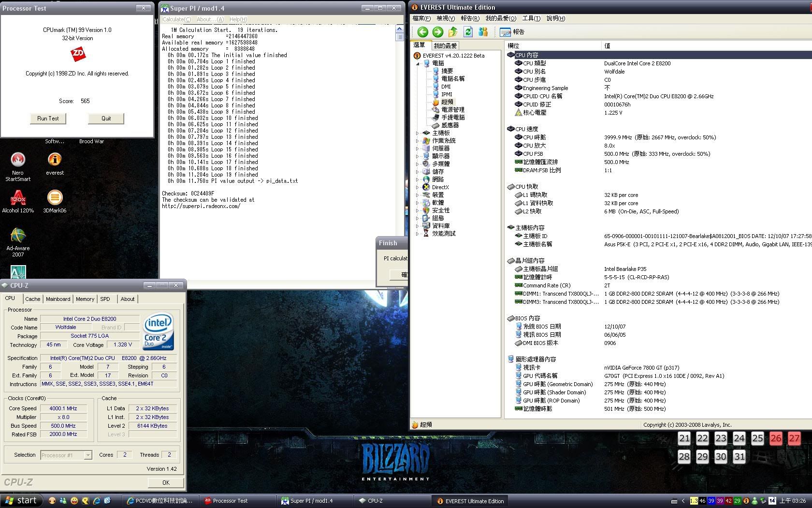Switch to the Cache tab in CPU-Z

coord(33,299)
